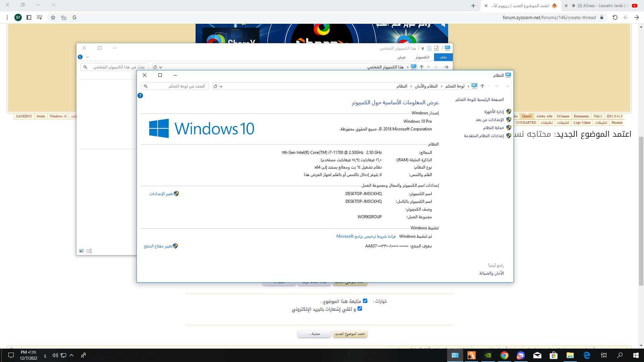
Task: Click اعتمد الموضوع الجديد submit button
Action: (350, 334)
